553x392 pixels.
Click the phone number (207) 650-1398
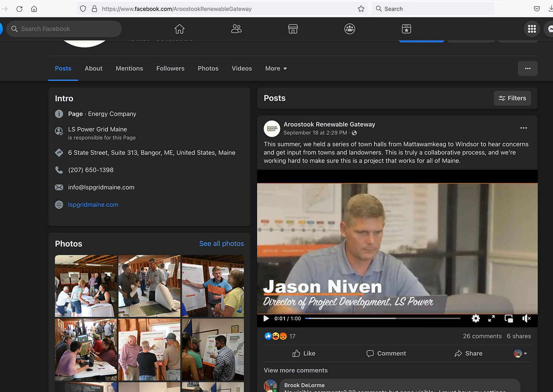[91, 170]
